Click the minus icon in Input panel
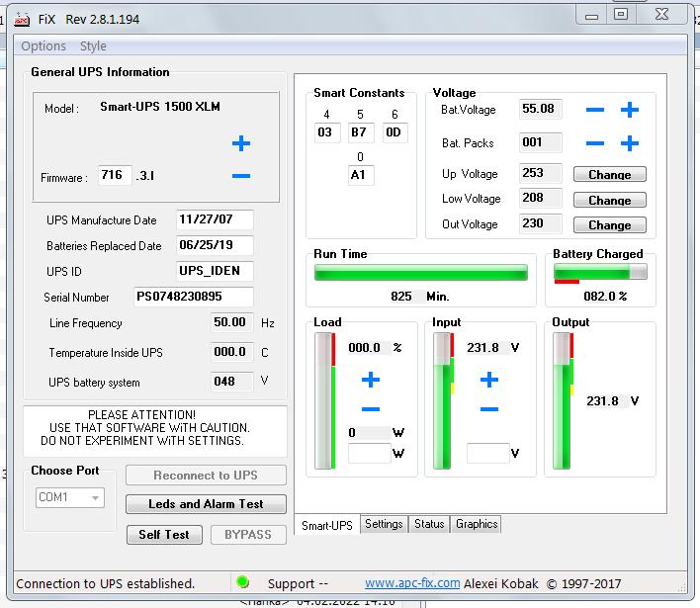 [x=488, y=409]
